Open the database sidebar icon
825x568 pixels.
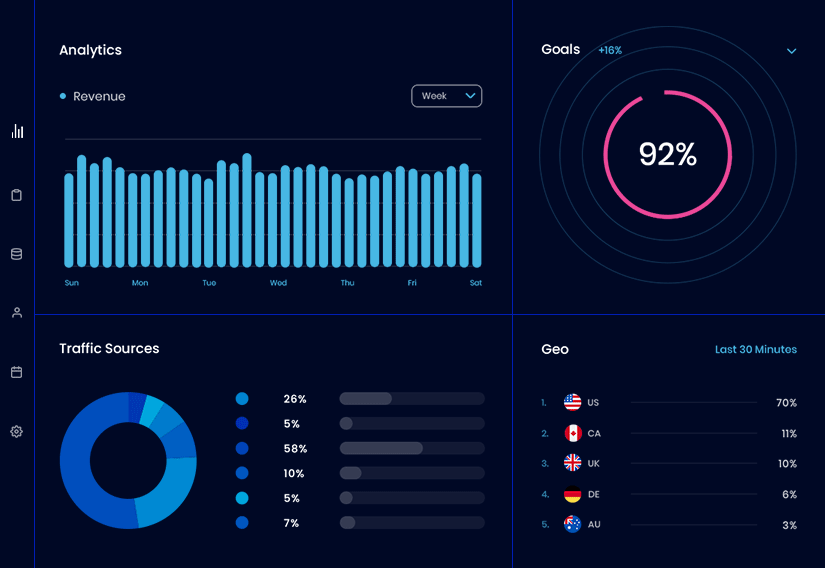(17, 254)
